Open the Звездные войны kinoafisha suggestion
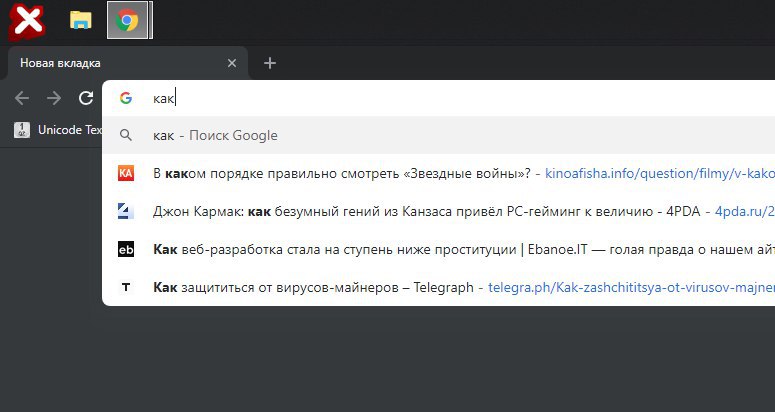This screenshot has width=775, height=412. point(340,173)
